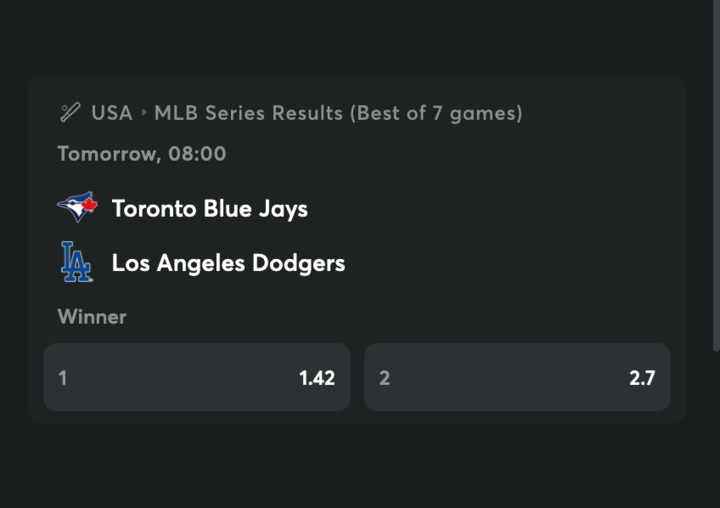Open the USA breadcrumb link
Viewport: 720px width, 508px height.
pos(111,113)
